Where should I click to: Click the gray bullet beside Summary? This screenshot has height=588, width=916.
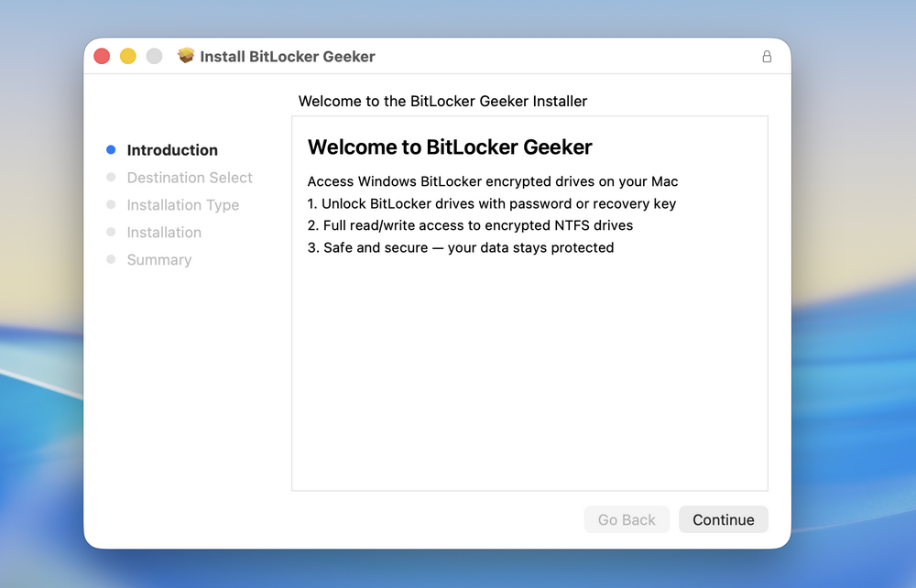coord(111,259)
